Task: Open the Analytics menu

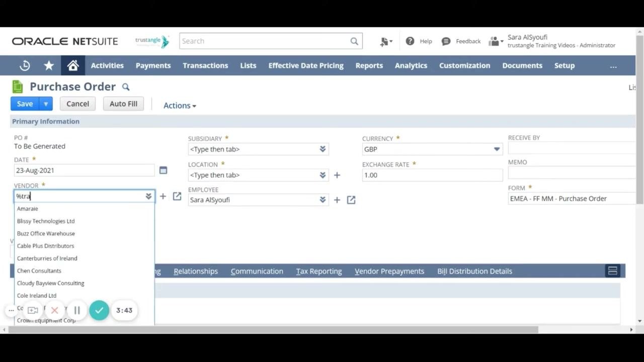Action: (x=411, y=65)
